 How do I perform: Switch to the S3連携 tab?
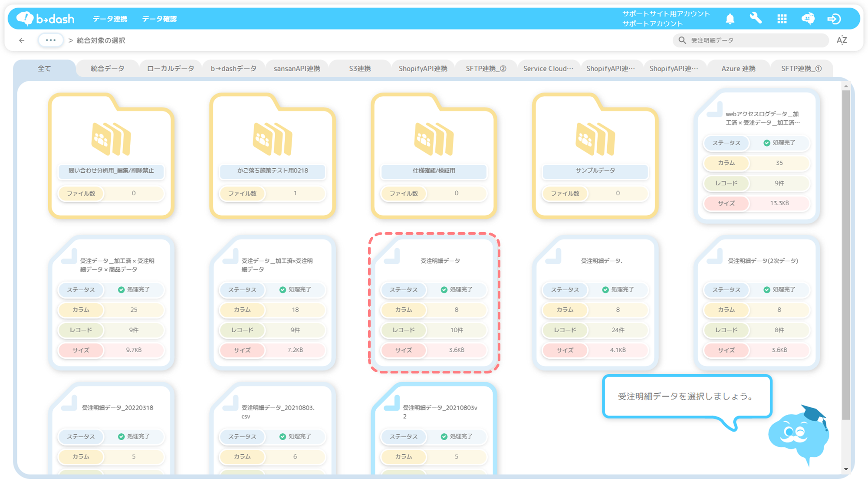click(360, 69)
